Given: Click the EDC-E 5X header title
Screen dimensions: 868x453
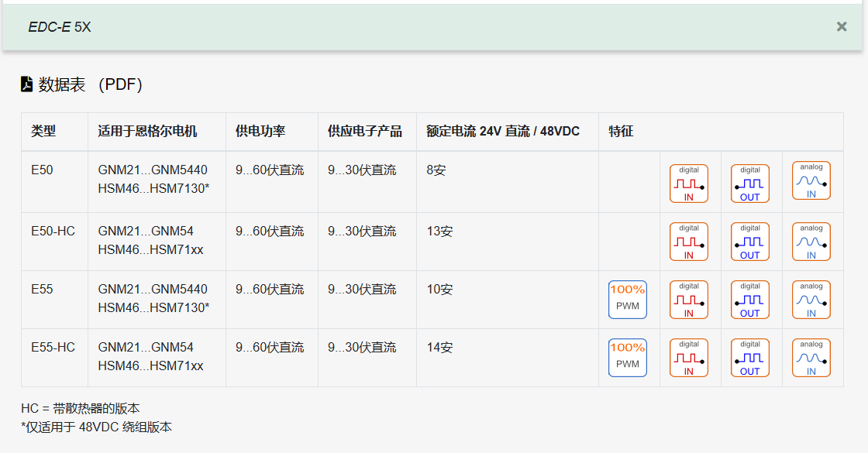Looking at the screenshot, I should (60, 27).
